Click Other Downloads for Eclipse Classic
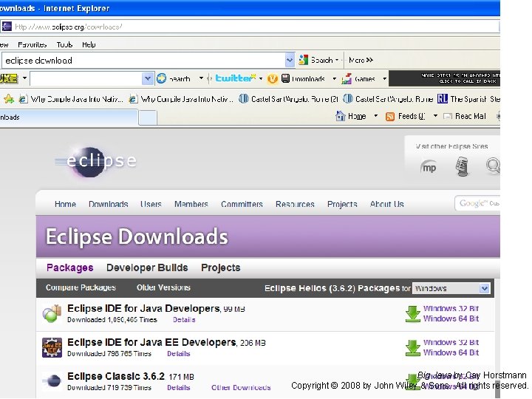 [x=241, y=387]
